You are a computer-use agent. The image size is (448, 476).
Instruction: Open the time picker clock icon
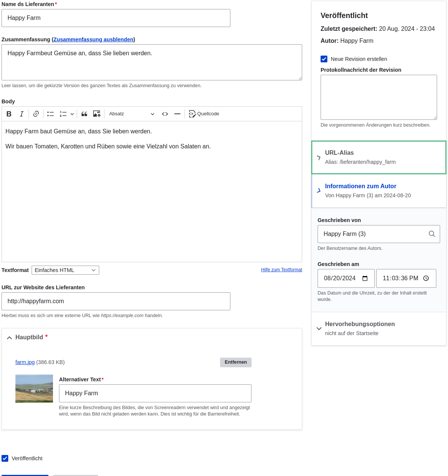coord(426,278)
